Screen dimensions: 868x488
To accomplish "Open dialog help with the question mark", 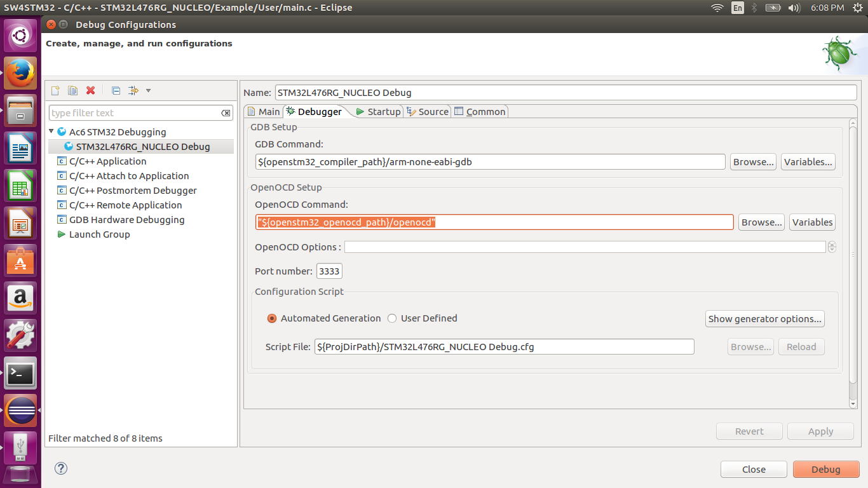I will tap(61, 468).
